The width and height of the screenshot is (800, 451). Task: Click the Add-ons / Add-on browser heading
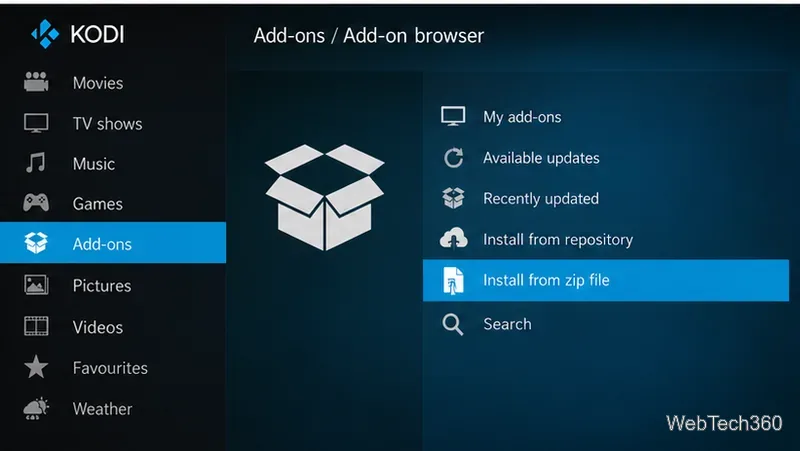(368, 36)
